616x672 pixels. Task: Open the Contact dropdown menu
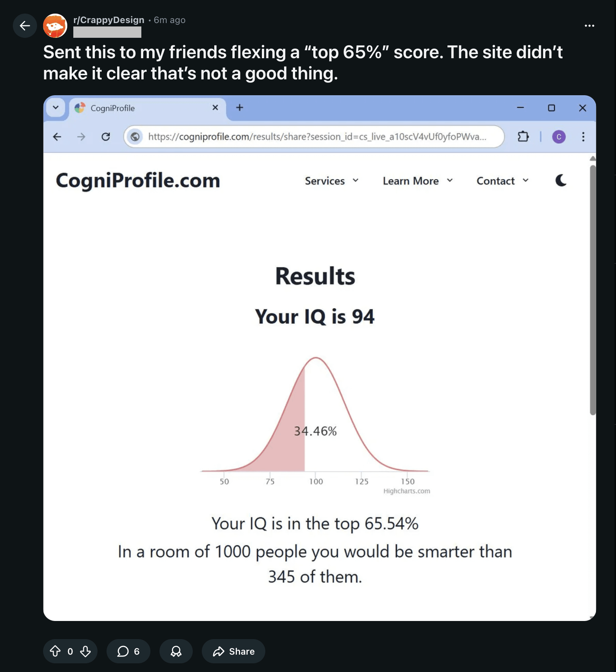click(x=502, y=181)
